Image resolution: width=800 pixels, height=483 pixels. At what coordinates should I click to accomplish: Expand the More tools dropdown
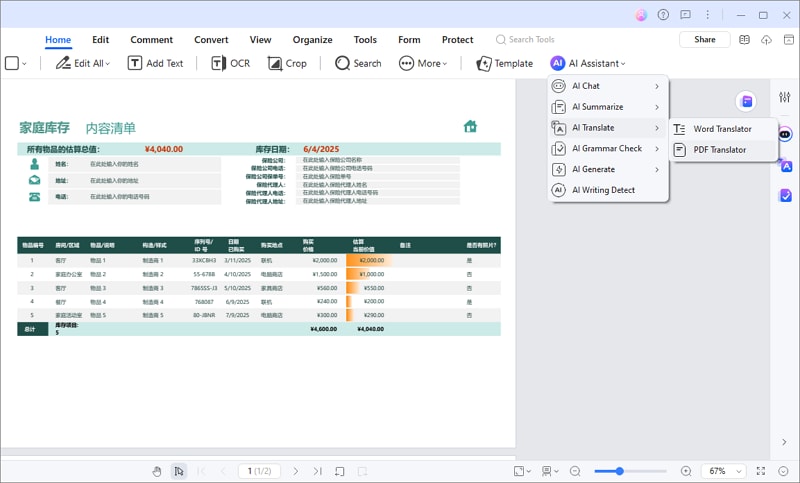pos(423,63)
